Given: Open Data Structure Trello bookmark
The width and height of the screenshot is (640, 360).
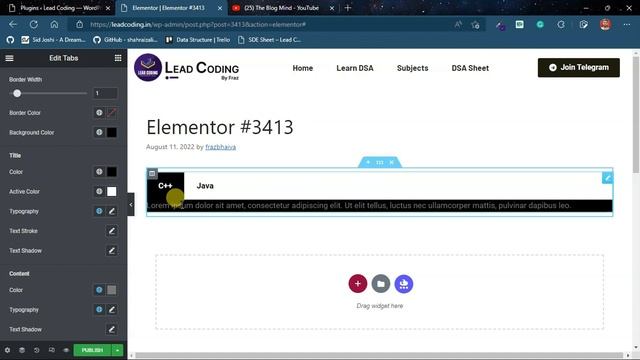Looking at the screenshot, I should [198, 40].
